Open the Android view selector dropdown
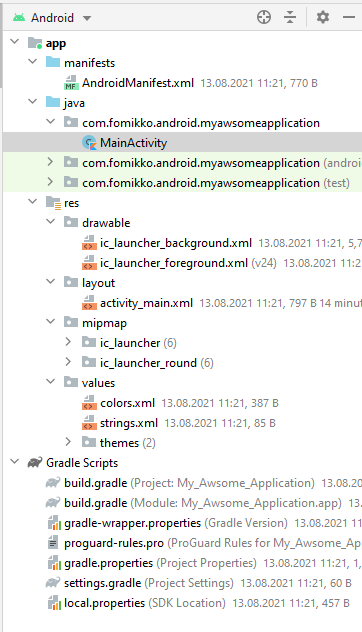Screen dimensions: 362x632 (52, 18)
